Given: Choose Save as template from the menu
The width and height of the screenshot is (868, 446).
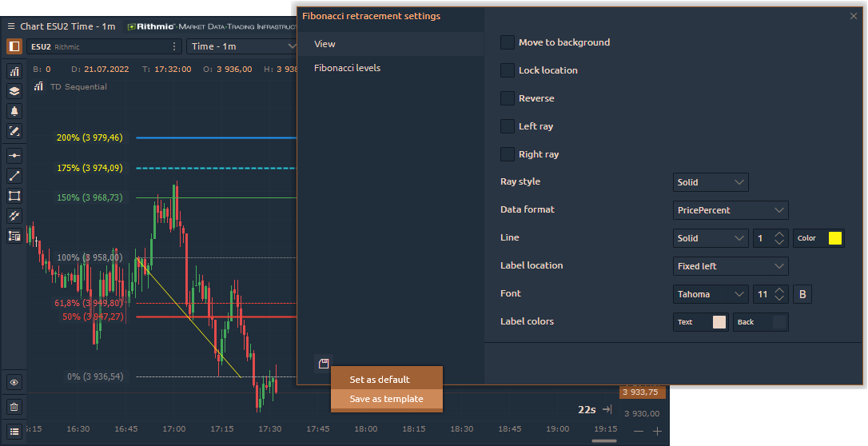Looking at the screenshot, I should 386,399.
